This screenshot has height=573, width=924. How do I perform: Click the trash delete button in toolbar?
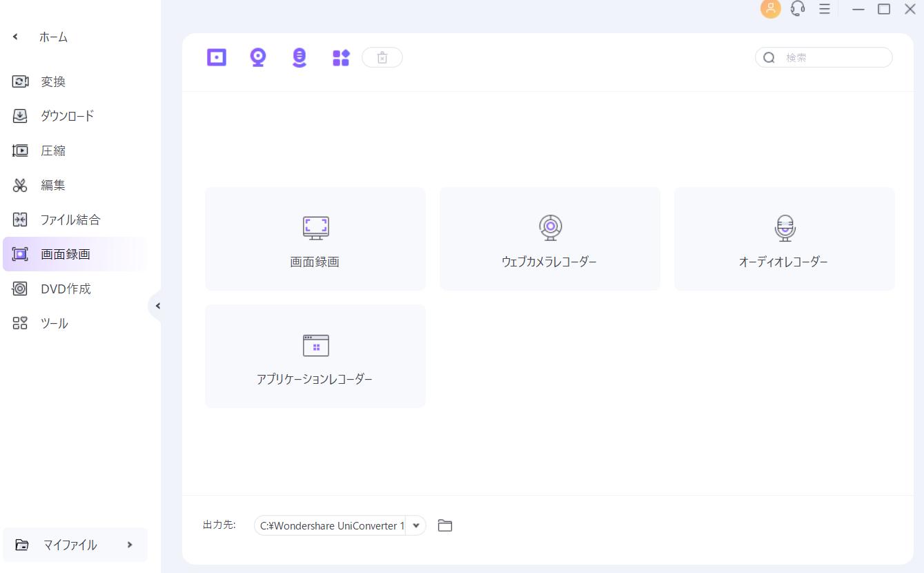[x=382, y=57]
